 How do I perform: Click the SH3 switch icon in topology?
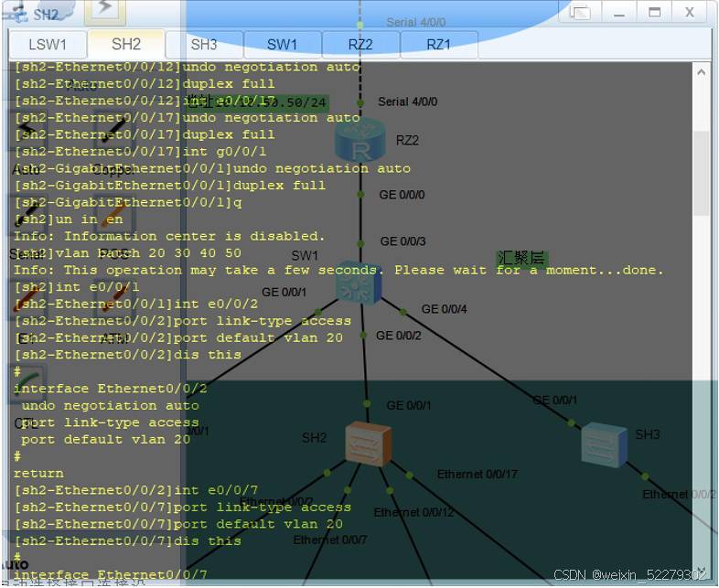(x=605, y=444)
